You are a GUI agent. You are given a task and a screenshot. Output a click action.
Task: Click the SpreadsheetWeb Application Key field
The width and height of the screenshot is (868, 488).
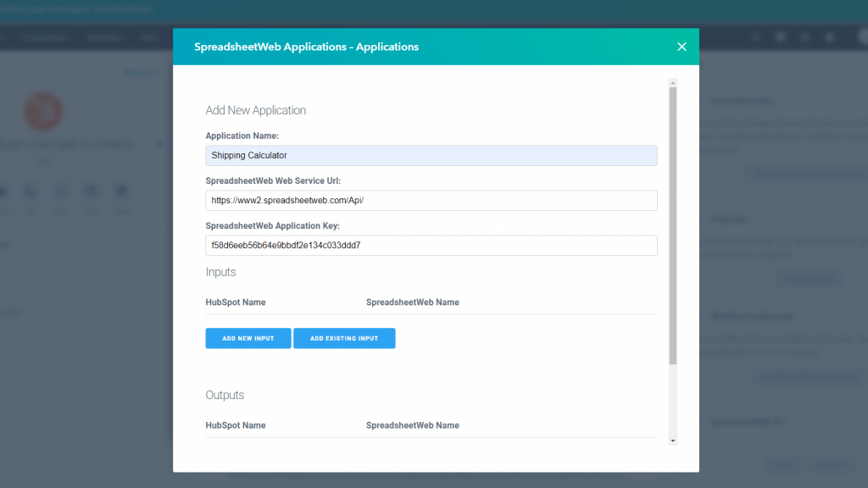point(431,245)
